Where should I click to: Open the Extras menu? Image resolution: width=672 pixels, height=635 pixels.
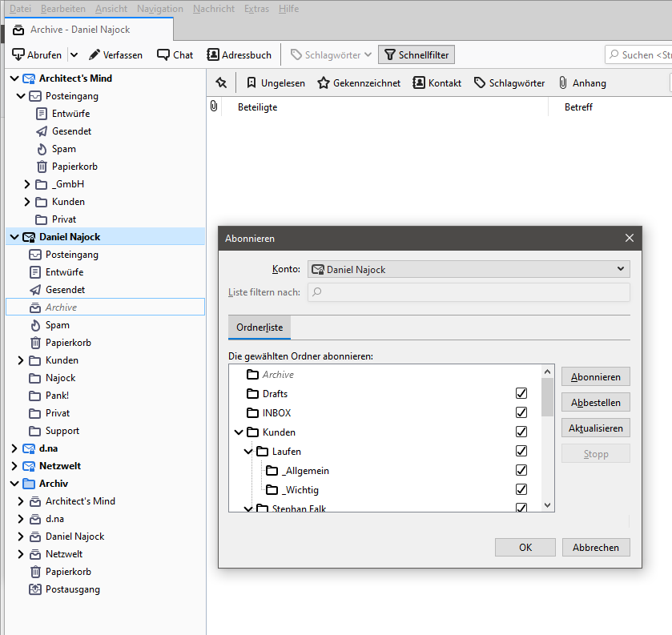click(x=256, y=9)
